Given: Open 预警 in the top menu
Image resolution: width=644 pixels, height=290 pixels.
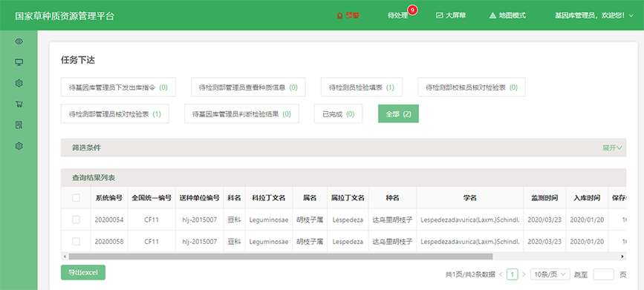Looking at the screenshot, I should click(352, 16).
